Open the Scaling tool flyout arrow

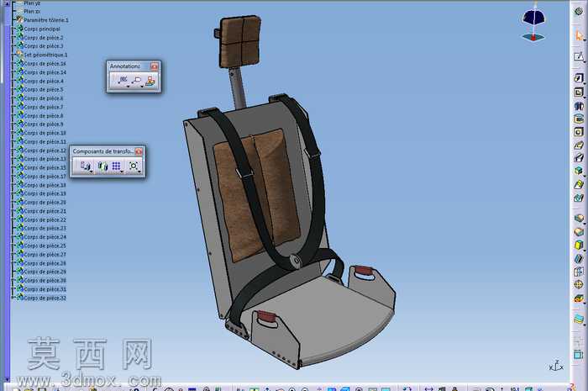click(x=139, y=172)
